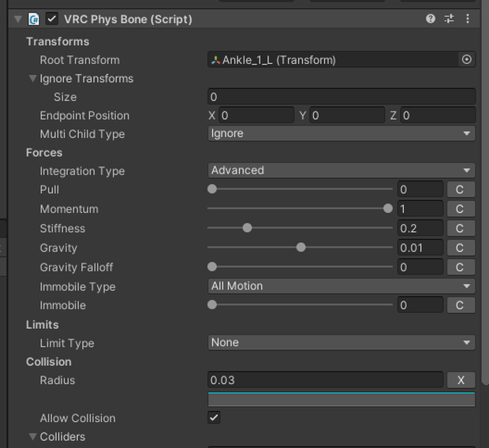The image size is (489, 448).
Task: Uncheck Allow Collision
Action: (214, 417)
